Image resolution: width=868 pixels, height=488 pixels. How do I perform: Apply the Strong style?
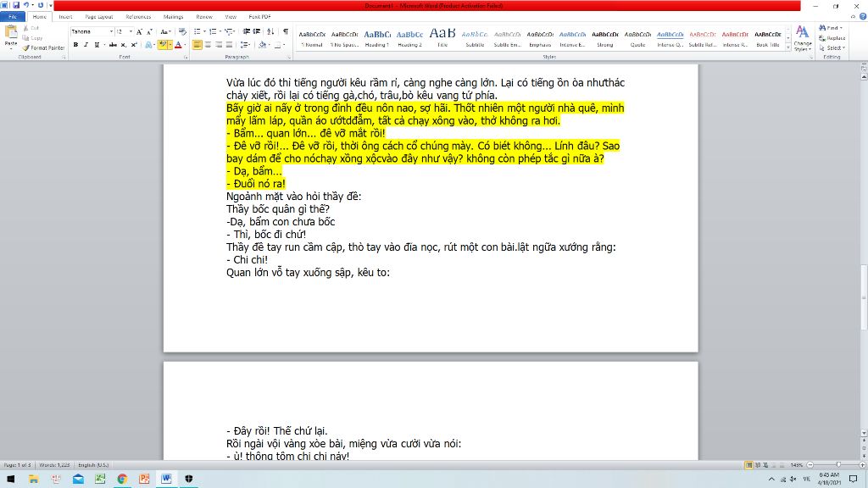[605, 39]
